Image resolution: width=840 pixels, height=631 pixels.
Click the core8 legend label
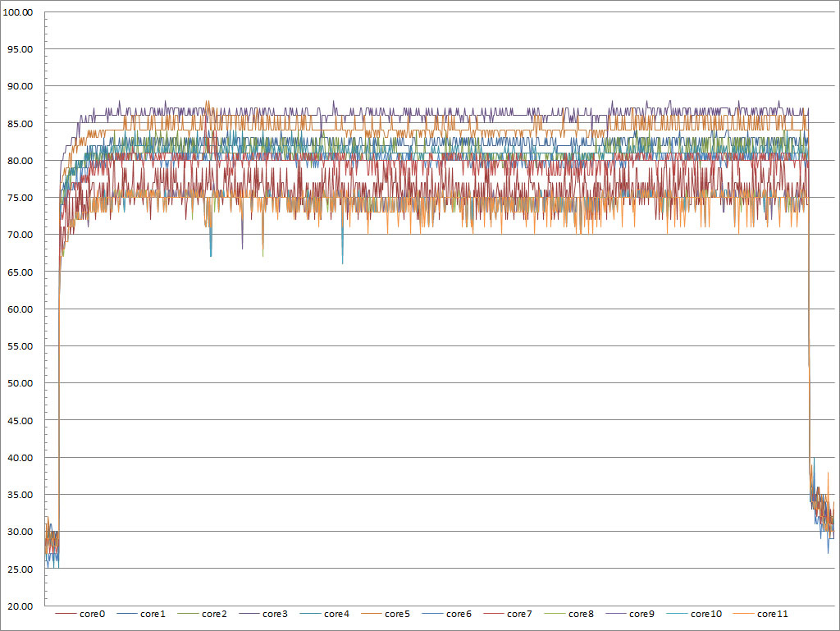click(x=582, y=614)
